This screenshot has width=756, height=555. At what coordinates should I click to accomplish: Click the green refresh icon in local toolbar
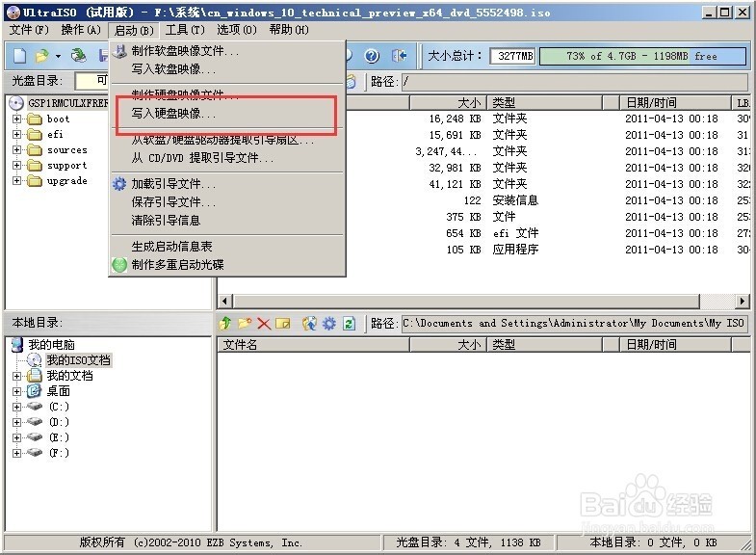tap(349, 323)
